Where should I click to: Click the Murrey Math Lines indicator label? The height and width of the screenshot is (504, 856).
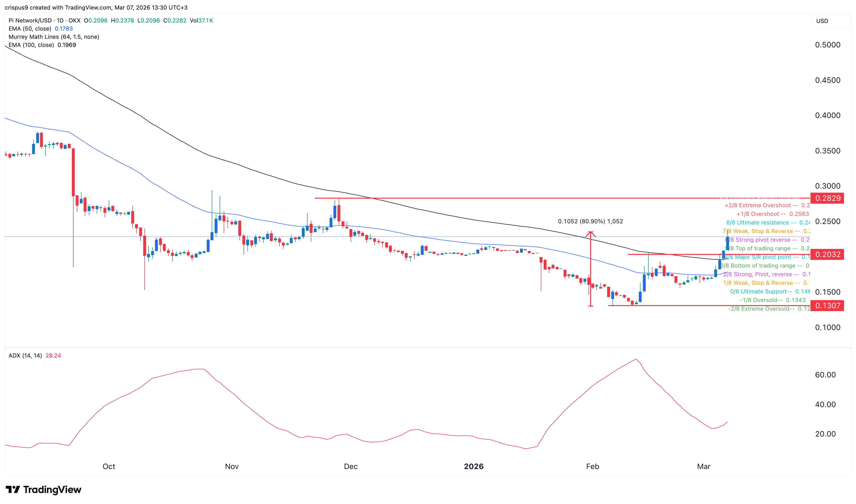click(54, 37)
